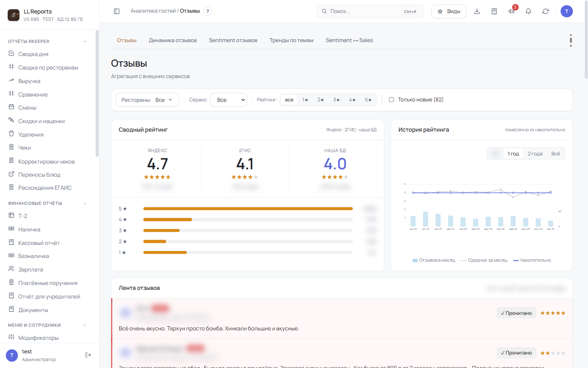This screenshot has width=588, height=368.
Task: Open announcements megaphone with badge 2
Action: (x=511, y=11)
